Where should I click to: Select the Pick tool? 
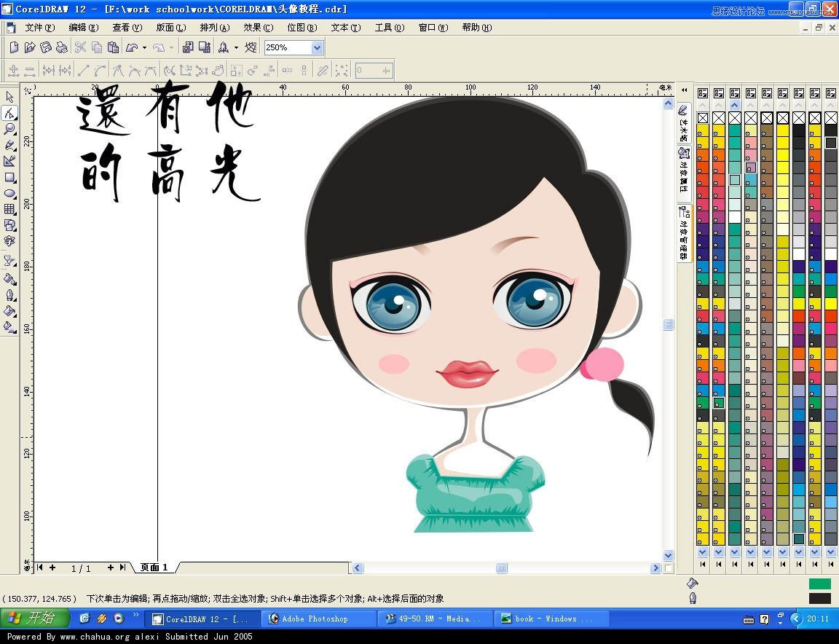pyautogui.click(x=10, y=97)
